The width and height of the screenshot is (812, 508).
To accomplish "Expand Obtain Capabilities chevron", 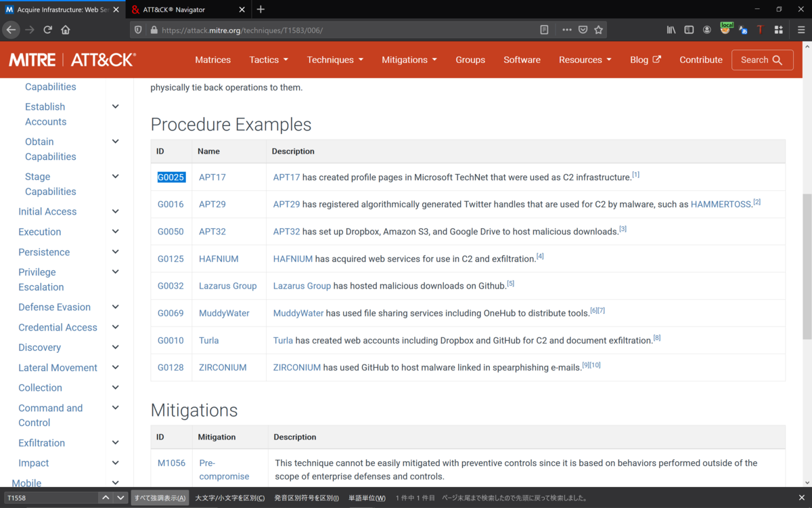I will (116, 142).
